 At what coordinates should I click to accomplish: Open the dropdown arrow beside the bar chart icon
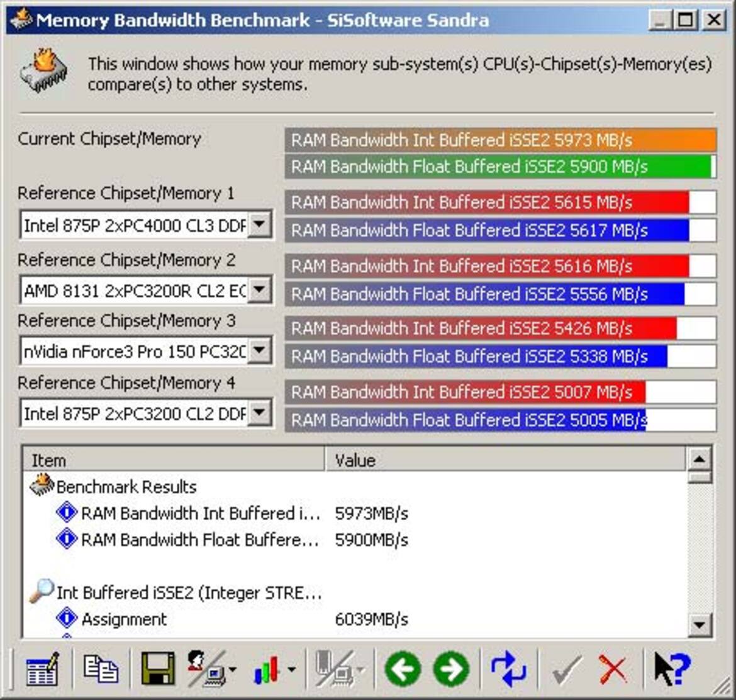(x=291, y=670)
